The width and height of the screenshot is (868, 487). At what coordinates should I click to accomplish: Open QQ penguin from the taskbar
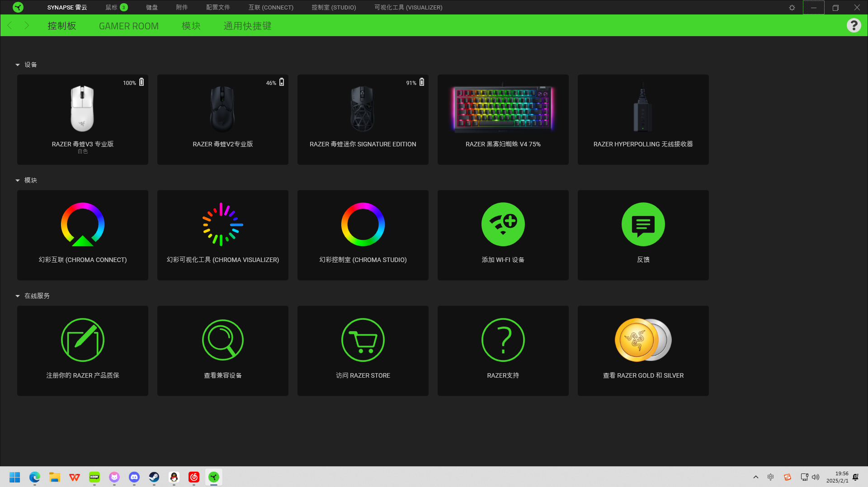[174, 477]
